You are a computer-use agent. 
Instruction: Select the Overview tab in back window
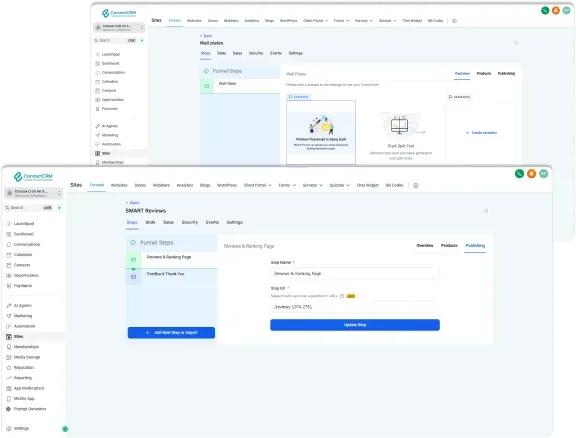[462, 73]
